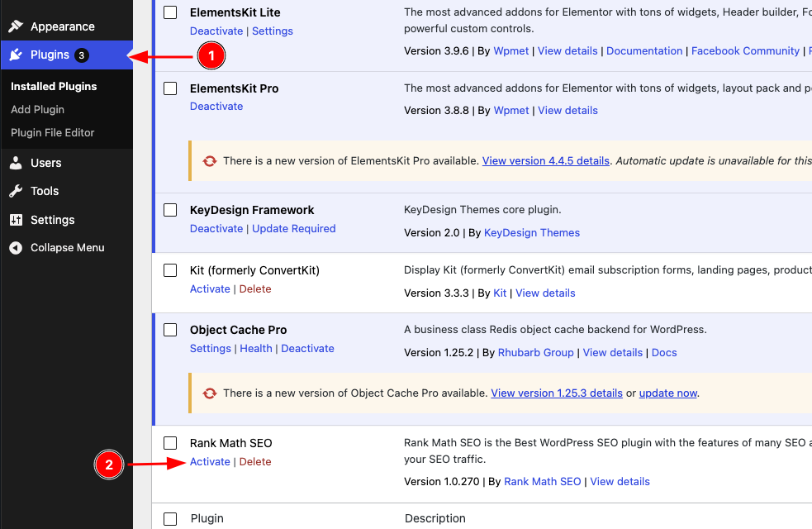Click the Plugins update count badge
The image size is (812, 529).
(81, 55)
